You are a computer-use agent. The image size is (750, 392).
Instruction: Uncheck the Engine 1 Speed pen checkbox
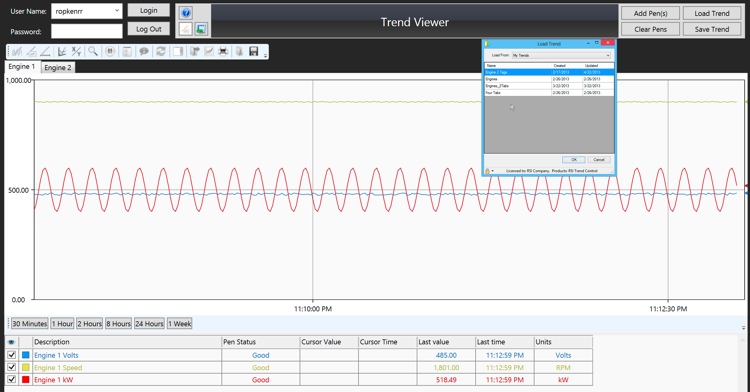[x=11, y=367]
